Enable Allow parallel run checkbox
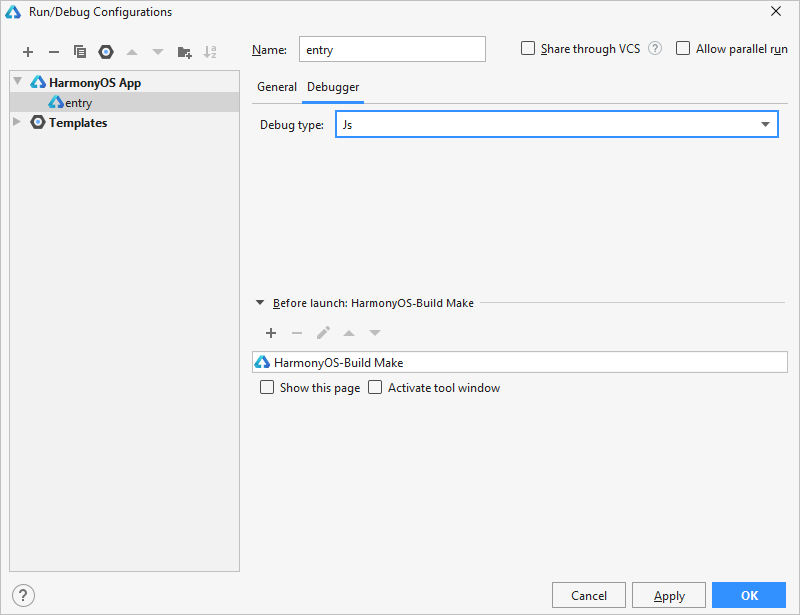This screenshot has height=615, width=800. (683, 48)
